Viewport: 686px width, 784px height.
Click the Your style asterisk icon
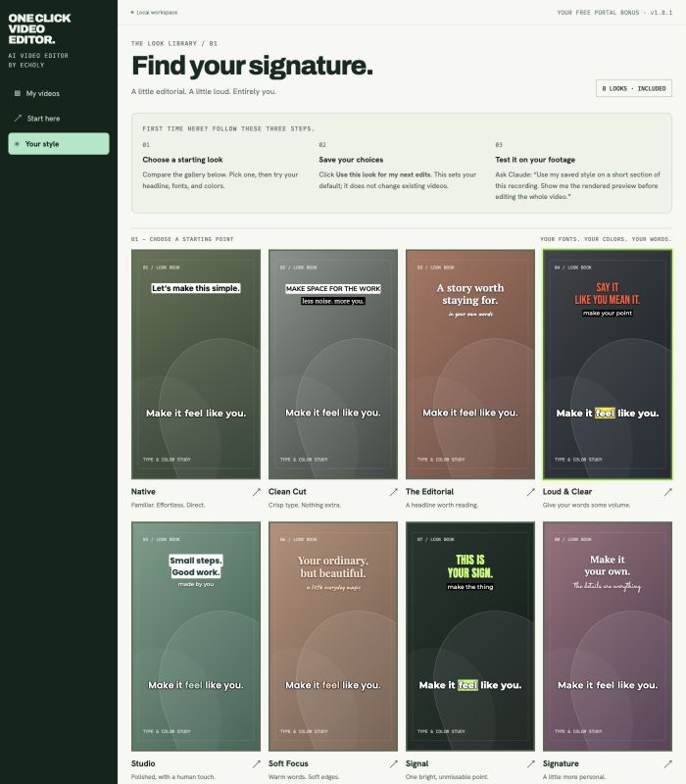(x=17, y=144)
